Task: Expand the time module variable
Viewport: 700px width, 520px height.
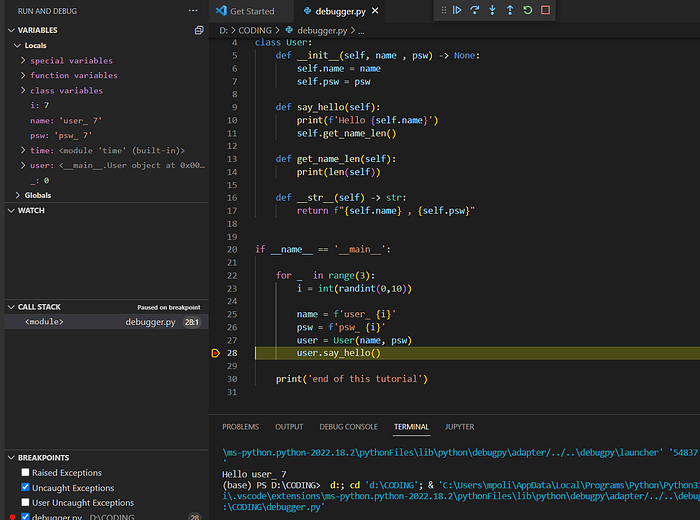Action: coord(23,150)
